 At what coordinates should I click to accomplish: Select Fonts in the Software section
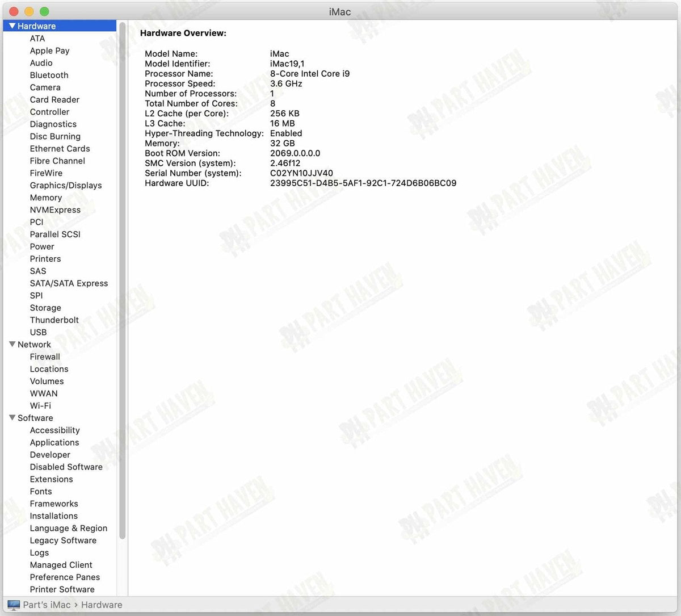[41, 491]
